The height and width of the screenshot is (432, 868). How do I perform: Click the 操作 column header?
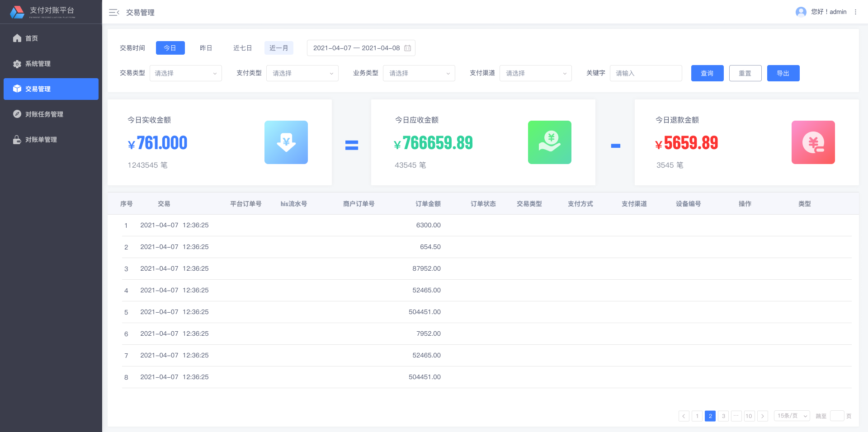(745, 204)
